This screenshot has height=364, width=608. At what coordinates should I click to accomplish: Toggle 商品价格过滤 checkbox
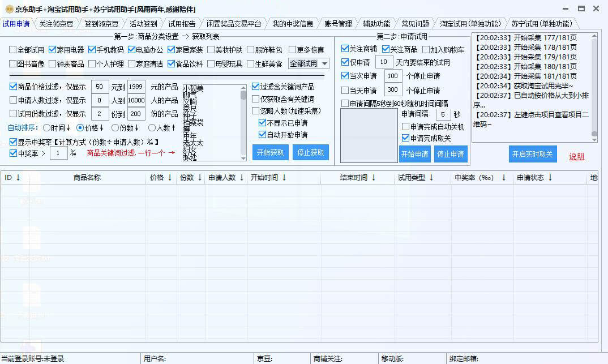click(x=13, y=87)
